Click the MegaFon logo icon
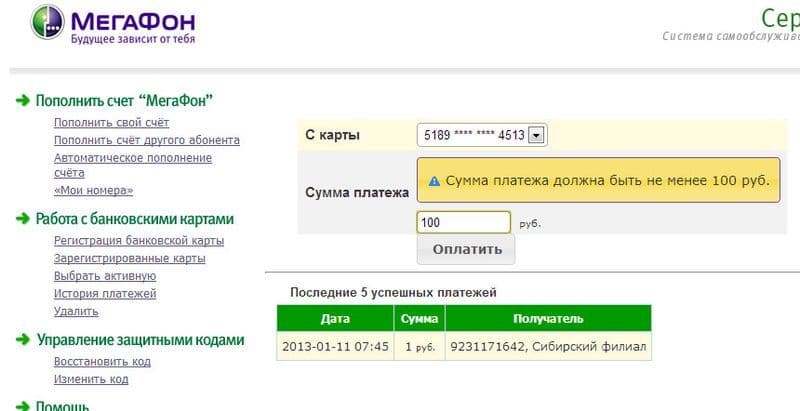The width and height of the screenshot is (800, 411). click(x=47, y=21)
